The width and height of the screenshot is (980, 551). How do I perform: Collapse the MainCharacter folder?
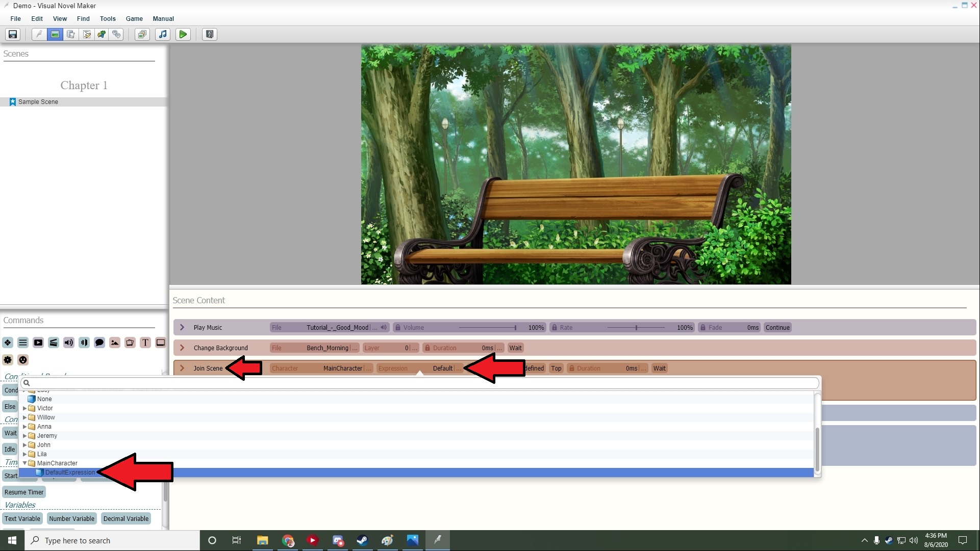24,463
